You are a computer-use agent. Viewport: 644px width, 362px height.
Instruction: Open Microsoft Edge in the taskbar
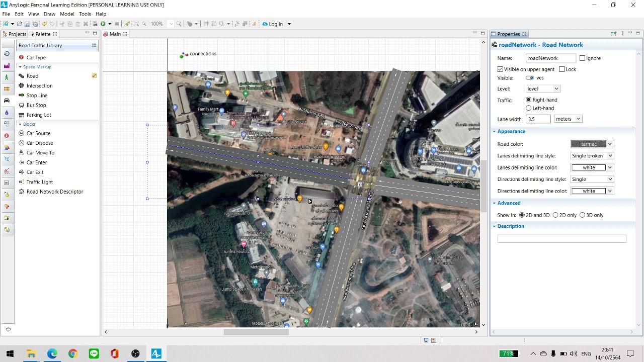pos(52,354)
